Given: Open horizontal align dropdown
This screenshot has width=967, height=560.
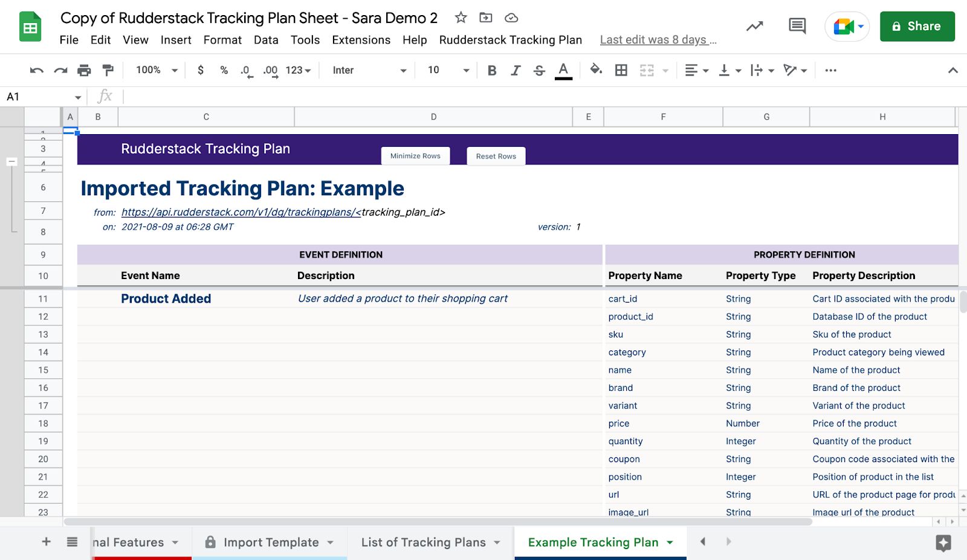Looking at the screenshot, I should point(696,70).
